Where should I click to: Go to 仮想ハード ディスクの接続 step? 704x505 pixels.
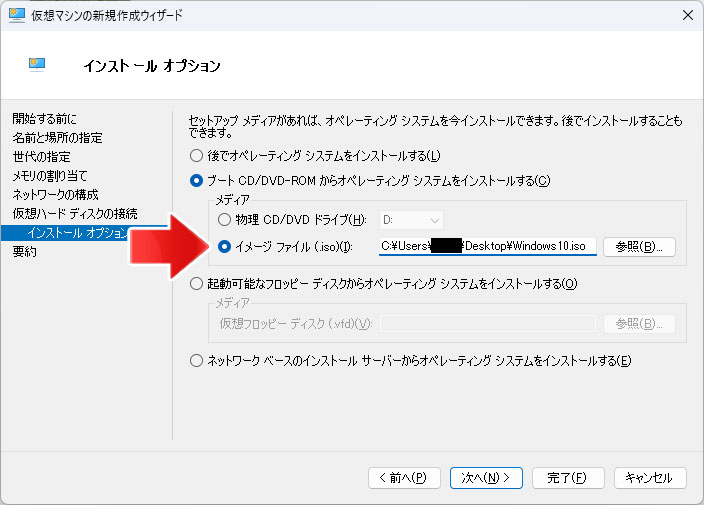pyautogui.click(x=75, y=213)
